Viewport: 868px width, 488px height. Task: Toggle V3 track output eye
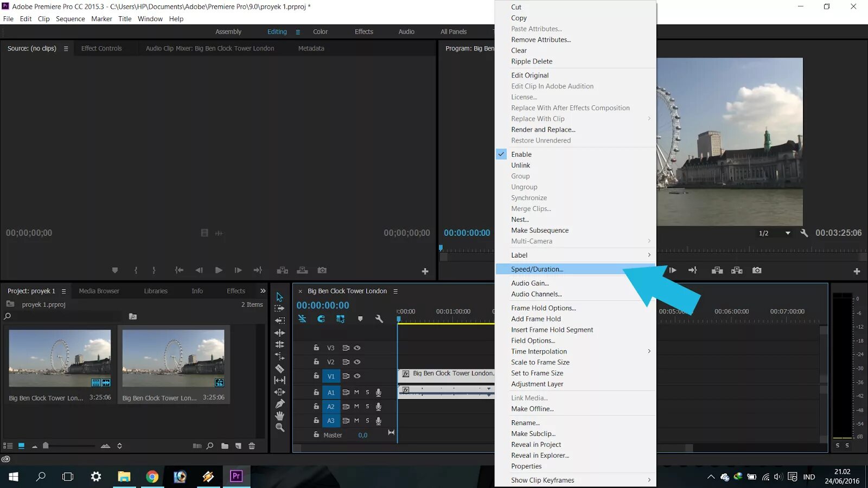(x=357, y=348)
